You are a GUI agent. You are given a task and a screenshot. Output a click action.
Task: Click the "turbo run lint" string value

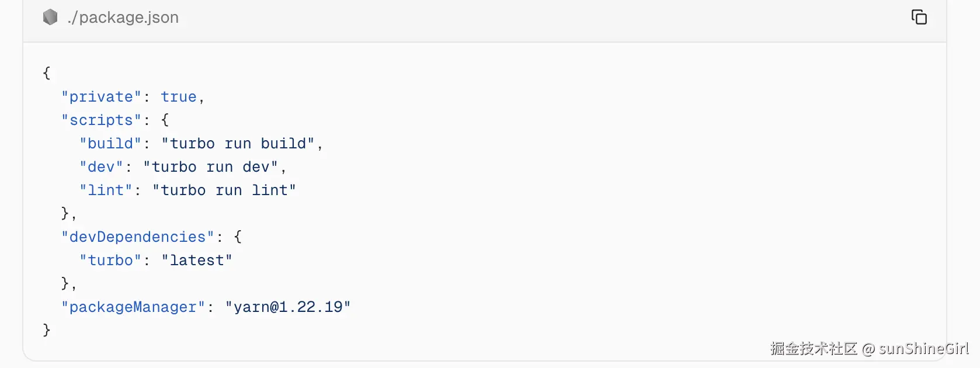(x=224, y=190)
